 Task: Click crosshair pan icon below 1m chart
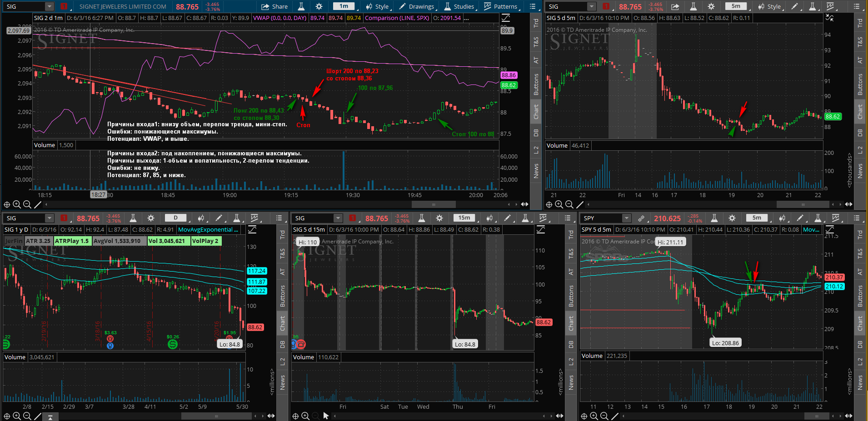coord(7,204)
